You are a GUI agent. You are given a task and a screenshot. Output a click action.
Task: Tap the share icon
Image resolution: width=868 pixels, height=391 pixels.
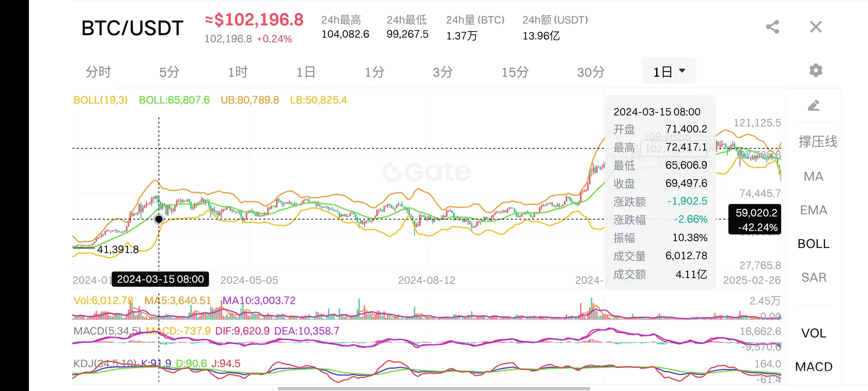tap(772, 27)
